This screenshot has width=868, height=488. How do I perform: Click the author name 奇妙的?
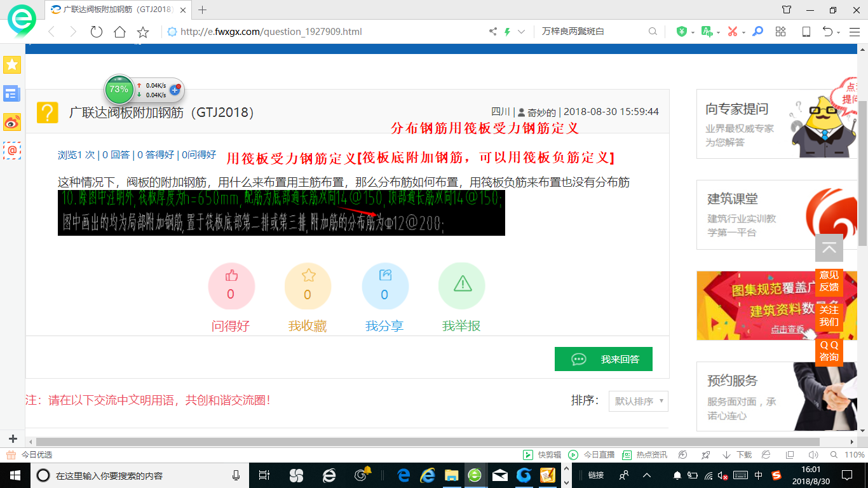coord(542,112)
